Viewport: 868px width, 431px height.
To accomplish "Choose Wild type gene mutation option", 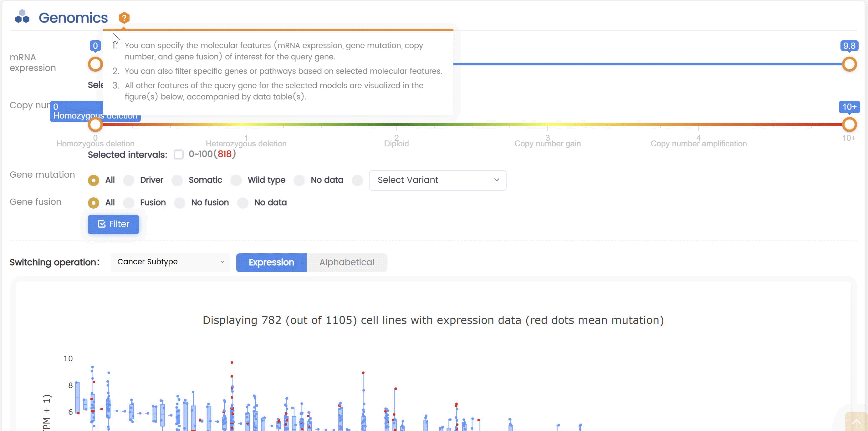I will point(236,180).
